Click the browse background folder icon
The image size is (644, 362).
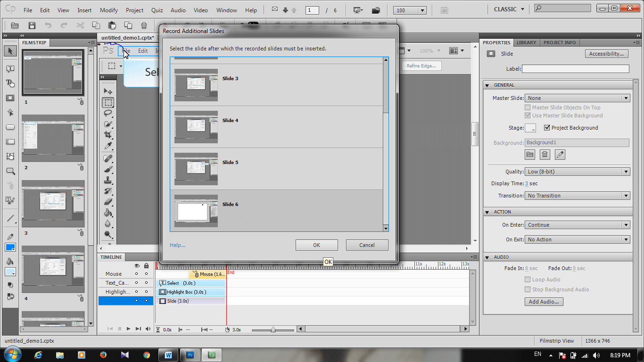[x=530, y=155]
